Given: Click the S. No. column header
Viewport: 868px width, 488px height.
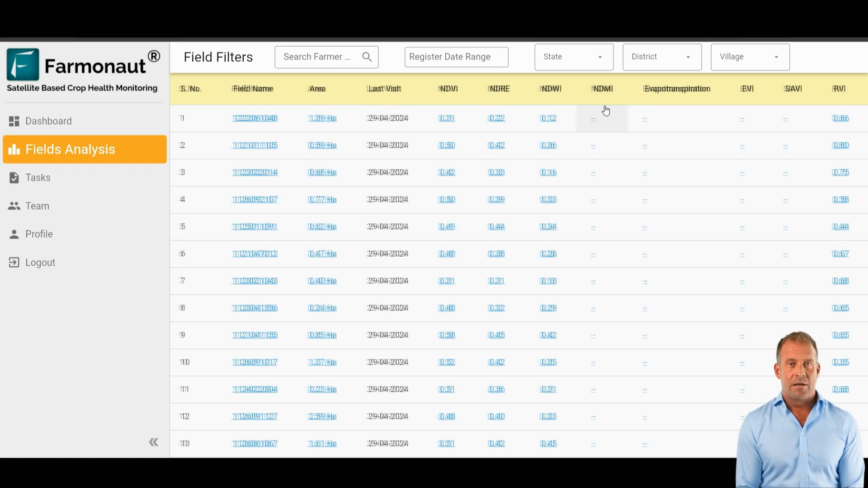Looking at the screenshot, I should tap(190, 89).
